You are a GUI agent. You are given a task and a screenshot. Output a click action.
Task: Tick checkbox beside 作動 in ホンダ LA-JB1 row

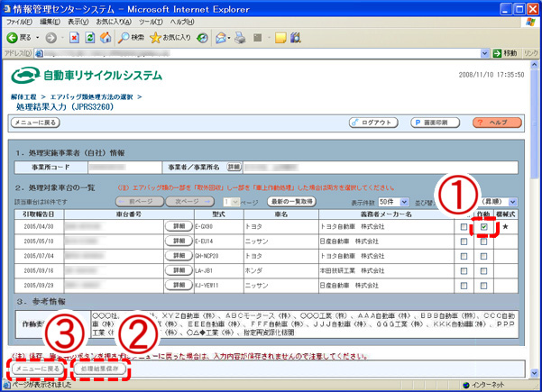tap(464, 271)
